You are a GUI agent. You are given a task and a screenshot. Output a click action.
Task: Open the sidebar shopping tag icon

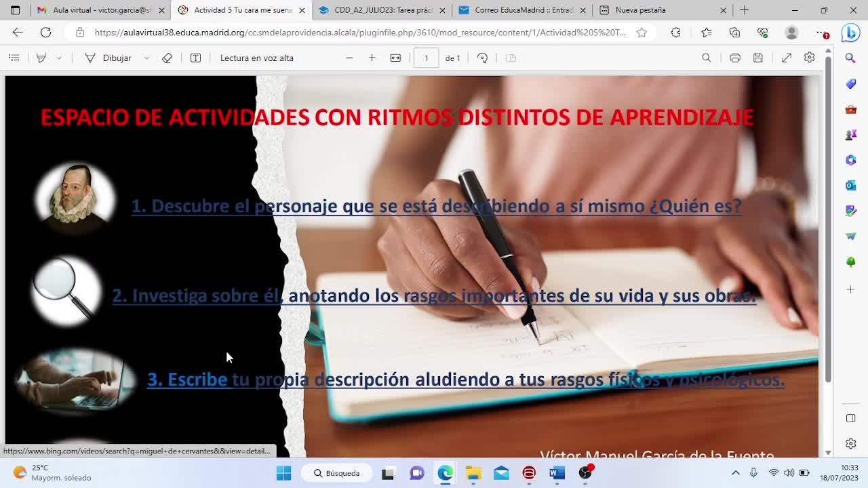pyautogui.click(x=850, y=83)
